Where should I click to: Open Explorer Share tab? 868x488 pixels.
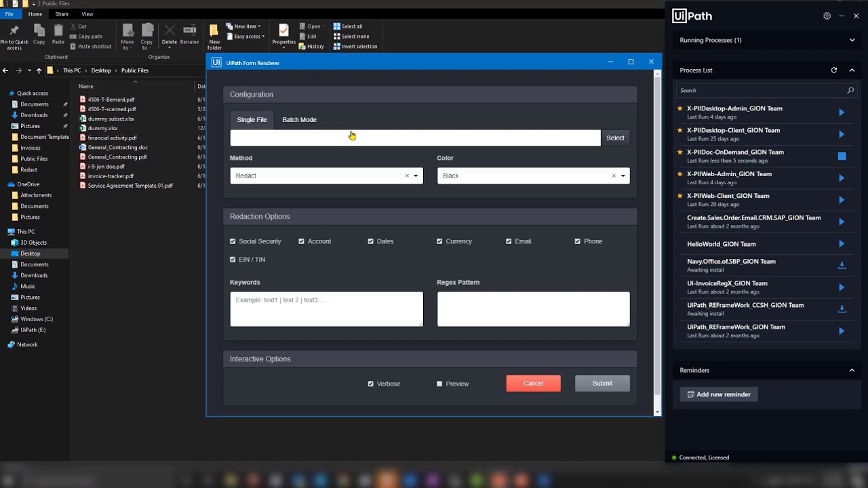coord(62,14)
